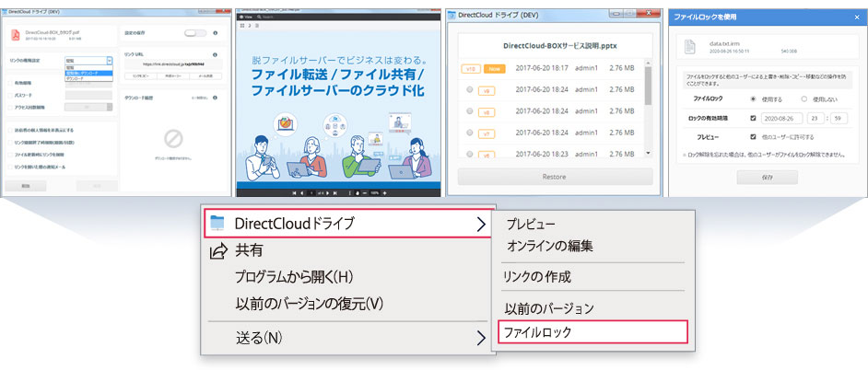Enable the 有効期限 checkbox
This screenshot has height=370, width=868.
click(10, 83)
